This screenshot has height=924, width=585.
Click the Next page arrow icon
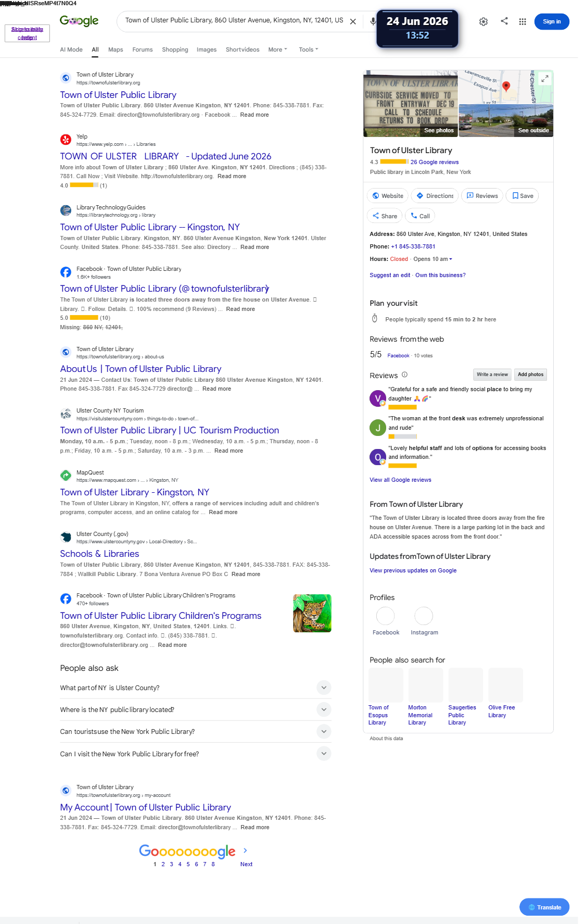click(x=245, y=850)
